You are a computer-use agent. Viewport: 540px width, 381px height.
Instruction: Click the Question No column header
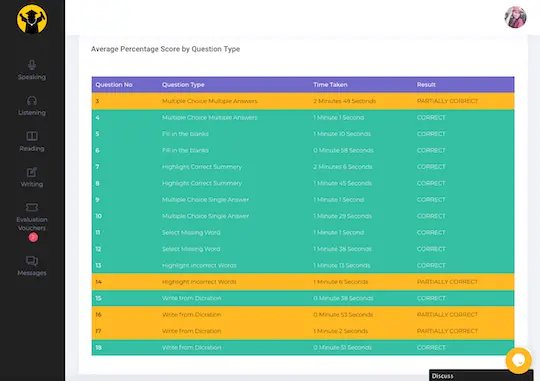coord(114,84)
